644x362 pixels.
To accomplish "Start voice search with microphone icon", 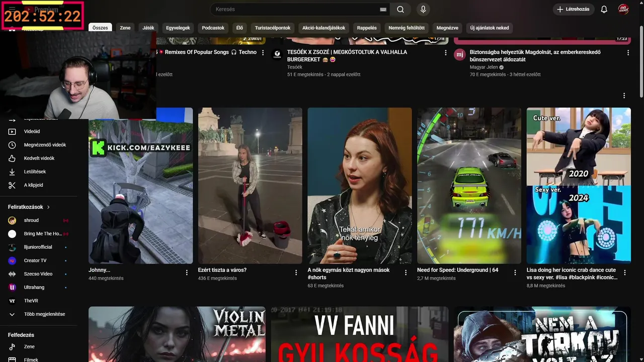I will pyautogui.click(x=423, y=9).
